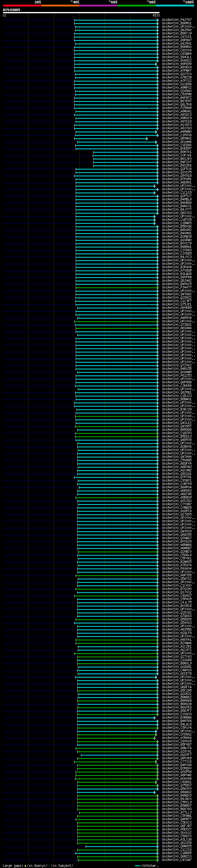This screenshot has width=197, height=868.
Task: Select hit UniRef100_P42747
Action: [x=177, y=20]
